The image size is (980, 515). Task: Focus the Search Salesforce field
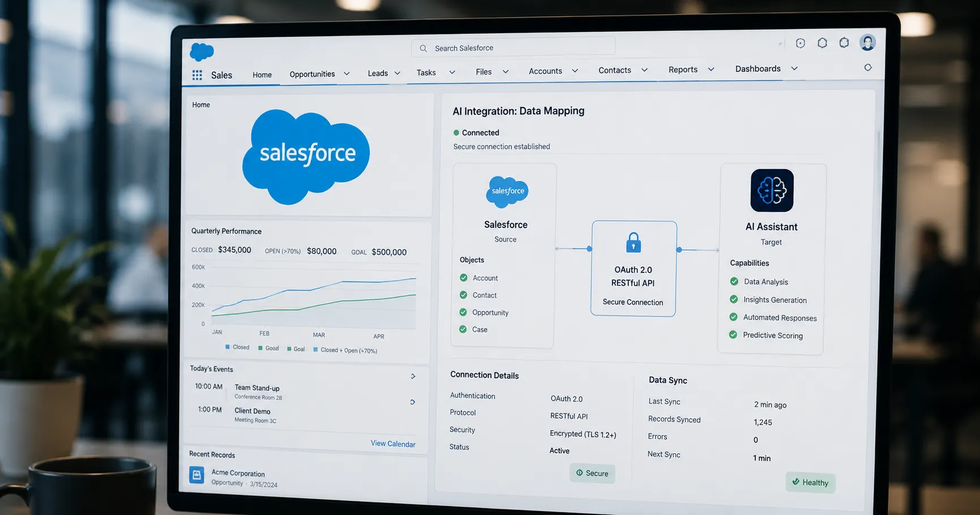tap(513, 48)
